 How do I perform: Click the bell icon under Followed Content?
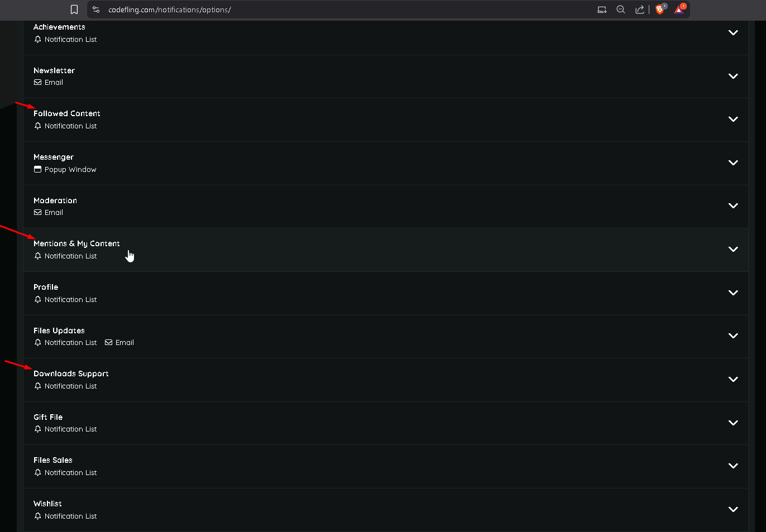coord(38,126)
